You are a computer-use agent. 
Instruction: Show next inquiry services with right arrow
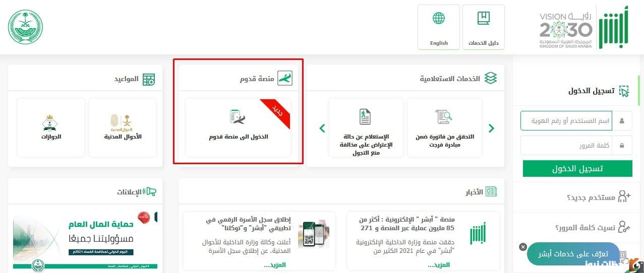[492, 128]
